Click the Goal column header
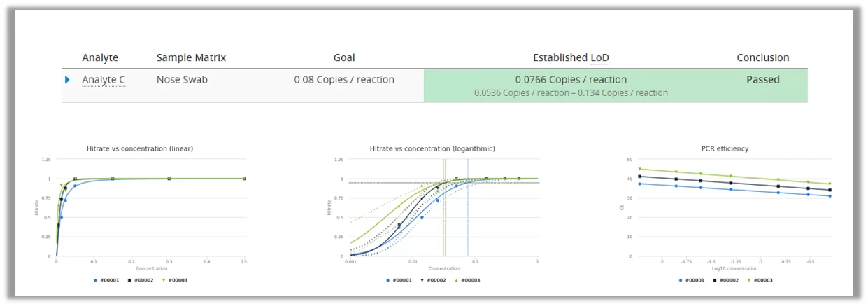 343,58
